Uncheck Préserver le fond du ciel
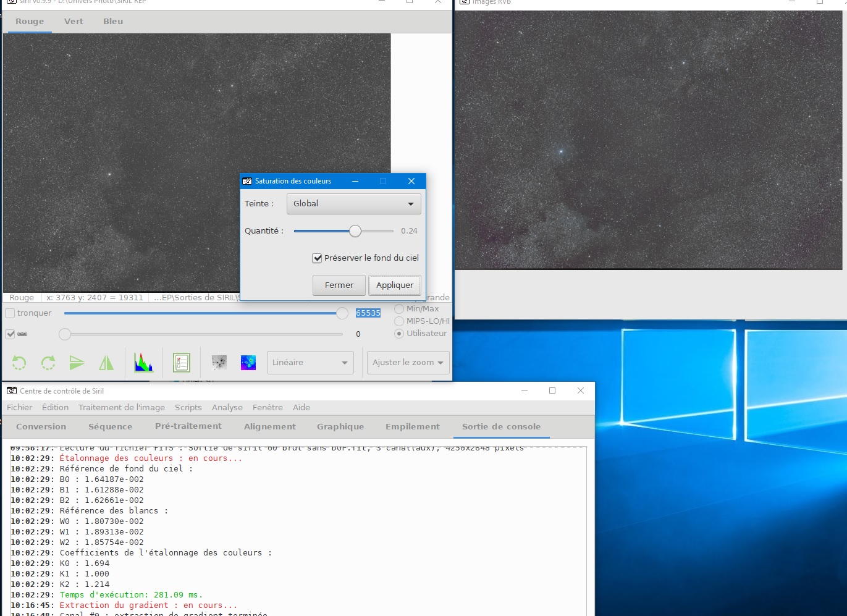The image size is (847, 616). pyautogui.click(x=317, y=258)
